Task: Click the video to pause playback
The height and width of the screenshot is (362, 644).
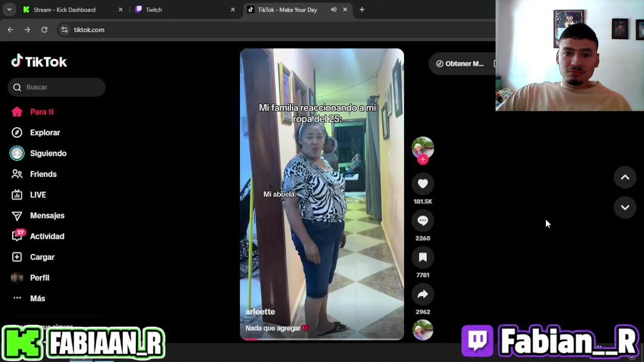Action: [322, 194]
